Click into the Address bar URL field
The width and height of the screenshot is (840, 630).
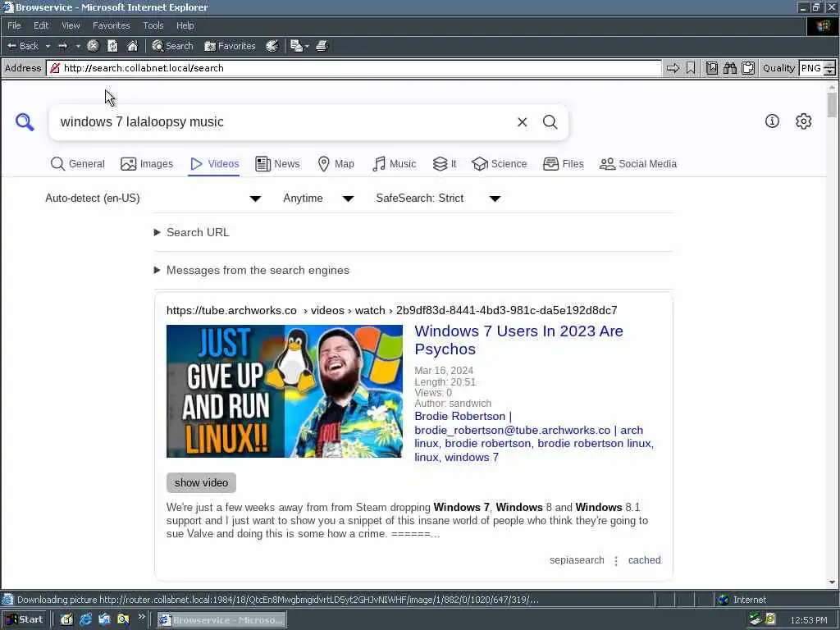tap(354, 68)
